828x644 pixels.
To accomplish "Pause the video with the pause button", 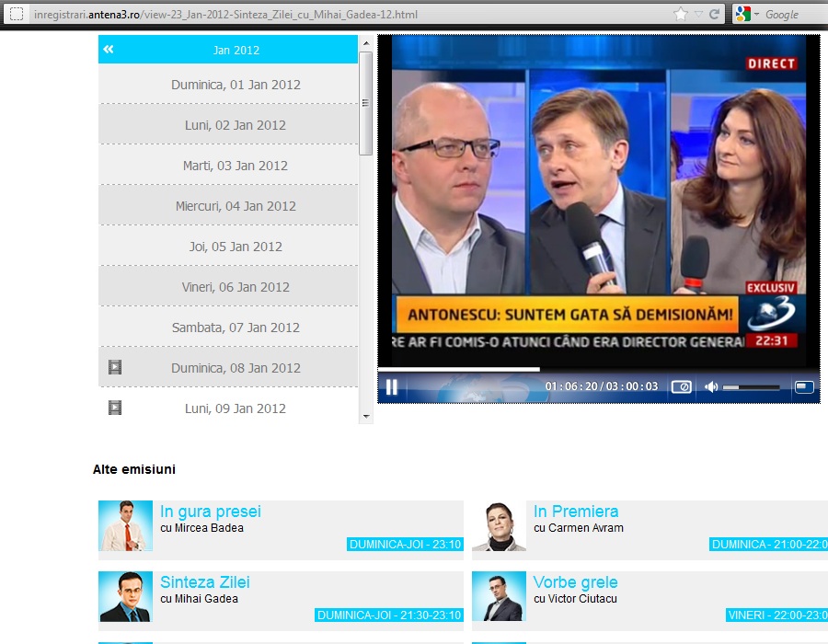I will tap(391, 387).
